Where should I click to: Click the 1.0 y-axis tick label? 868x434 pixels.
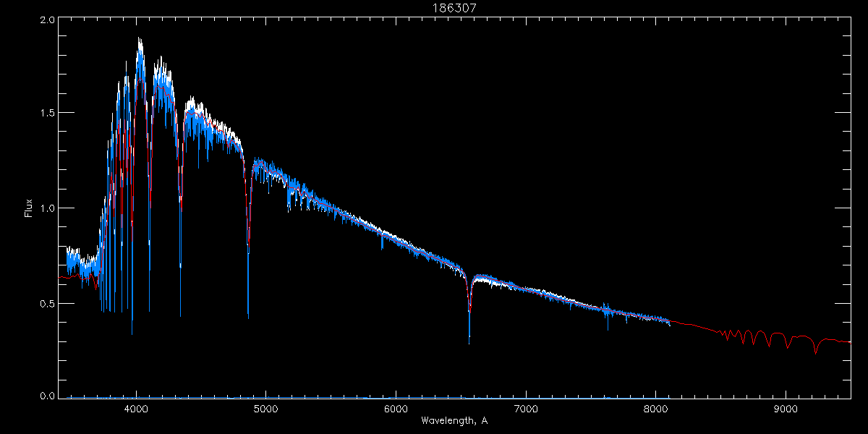[x=47, y=208]
